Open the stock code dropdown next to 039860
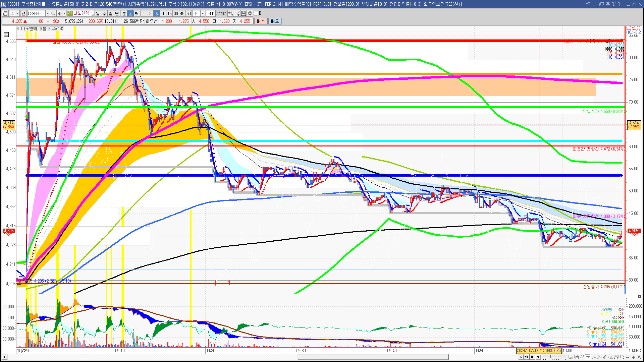The width and height of the screenshot is (644, 362). click(48, 13)
